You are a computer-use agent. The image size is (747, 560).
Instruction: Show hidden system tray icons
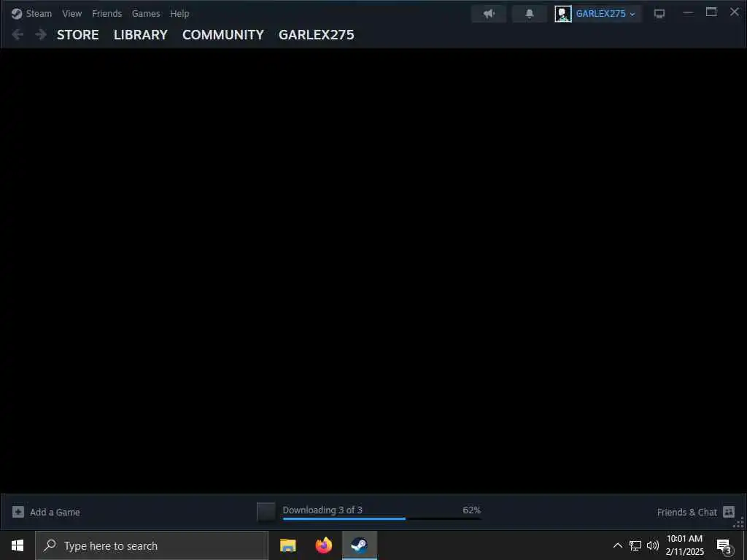point(617,545)
